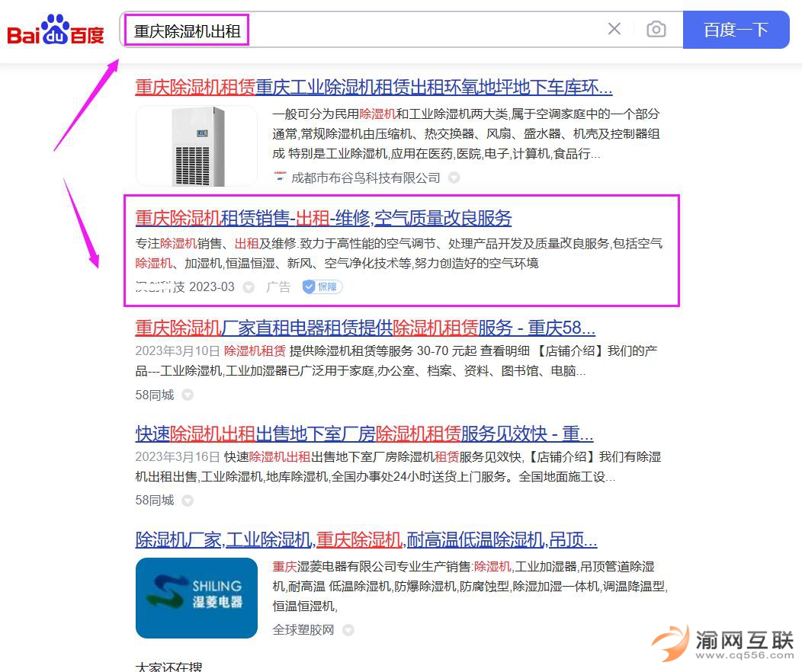The height and width of the screenshot is (672, 802).
Task: Clear search text with the X icon
Action: coord(614,29)
